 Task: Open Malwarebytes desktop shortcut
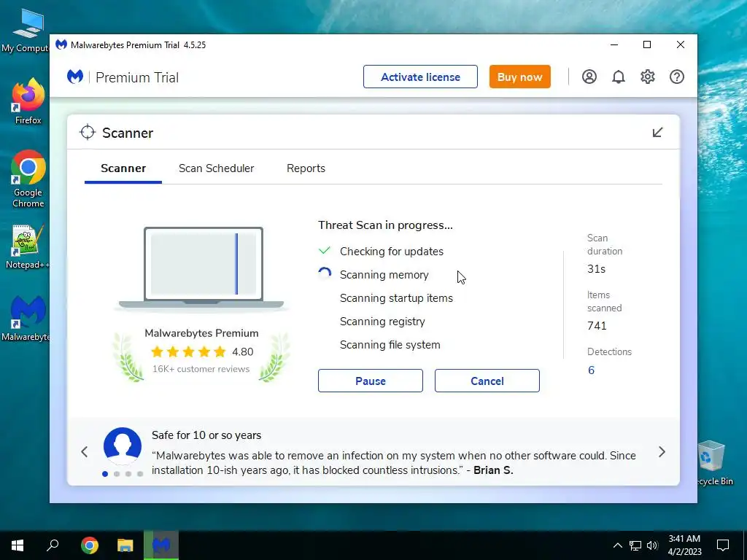(x=28, y=318)
